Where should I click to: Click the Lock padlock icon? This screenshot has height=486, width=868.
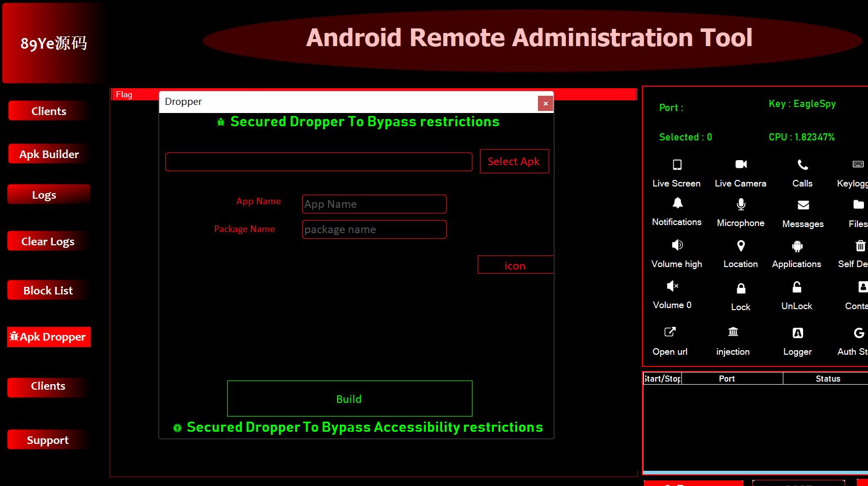click(x=741, y=288)
